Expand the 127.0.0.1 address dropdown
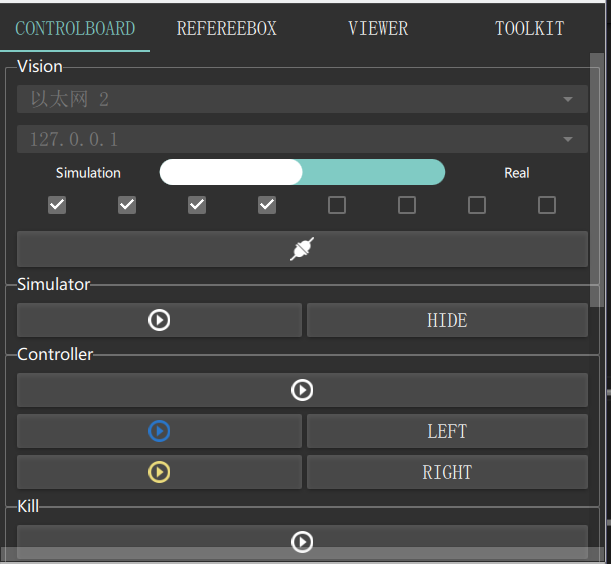The width and height of the screenshot is (611, 564). pyautogui.click(x=302, y=139)
